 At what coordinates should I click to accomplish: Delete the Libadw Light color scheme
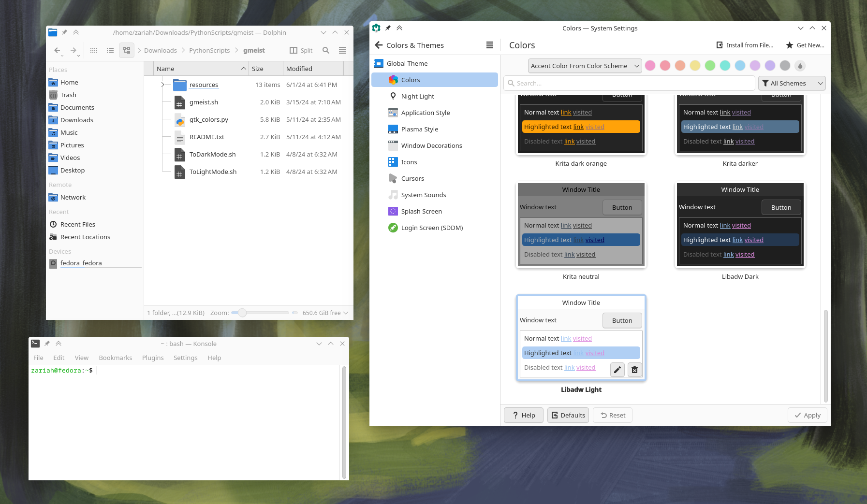635,370
